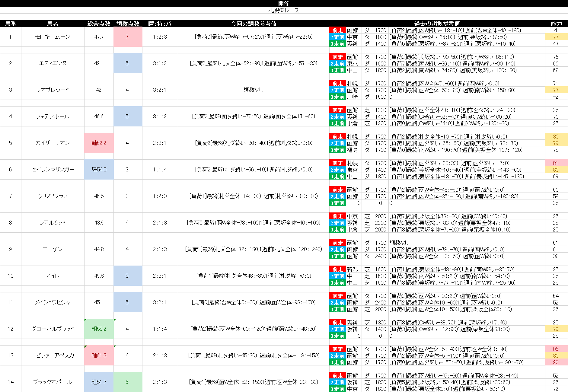
Task: Click the green 調教点数 cell showing 6
Action: point(127,382)
